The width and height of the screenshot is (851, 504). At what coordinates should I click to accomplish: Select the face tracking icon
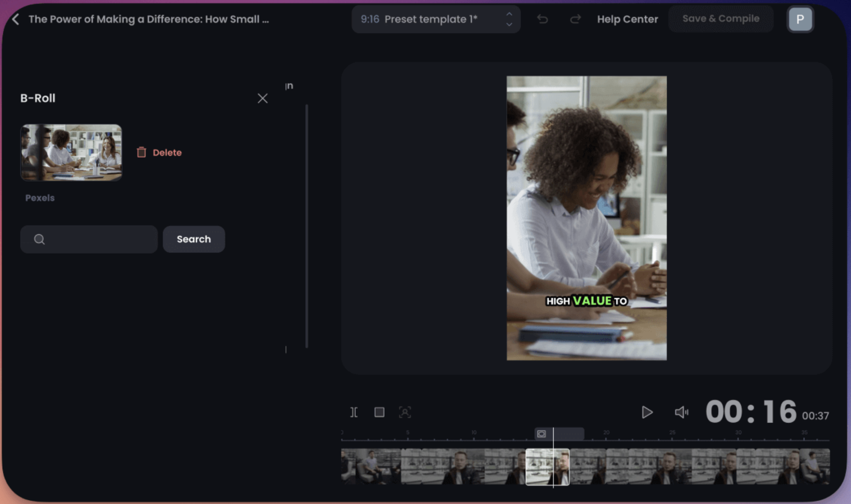406,412
